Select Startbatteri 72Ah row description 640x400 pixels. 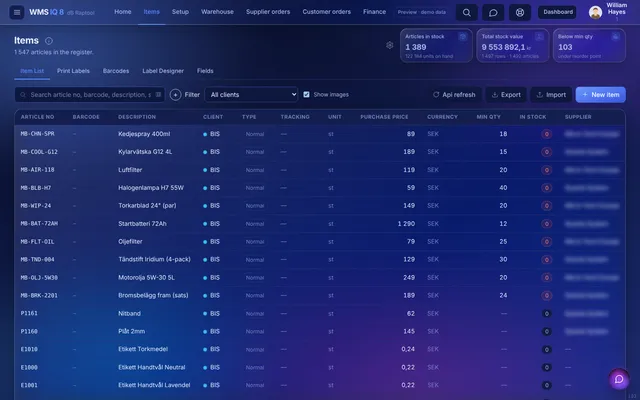pos(142,224)
